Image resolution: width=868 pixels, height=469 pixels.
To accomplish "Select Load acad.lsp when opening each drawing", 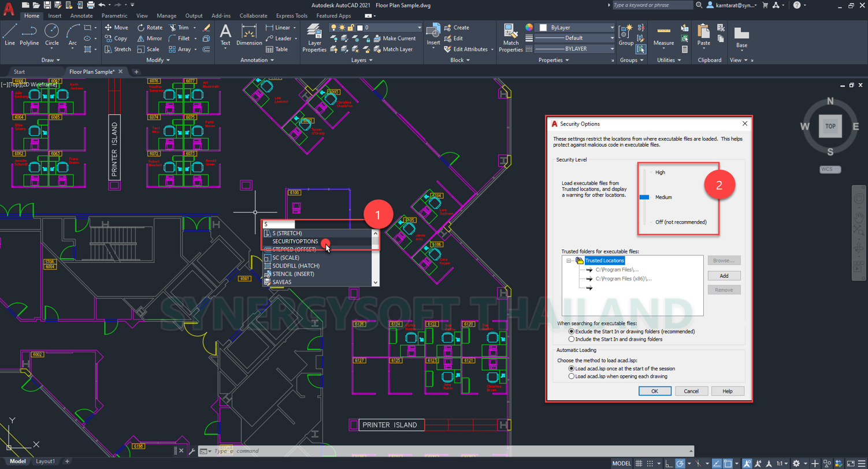I will pyautogui.click(x=572, y=375).
